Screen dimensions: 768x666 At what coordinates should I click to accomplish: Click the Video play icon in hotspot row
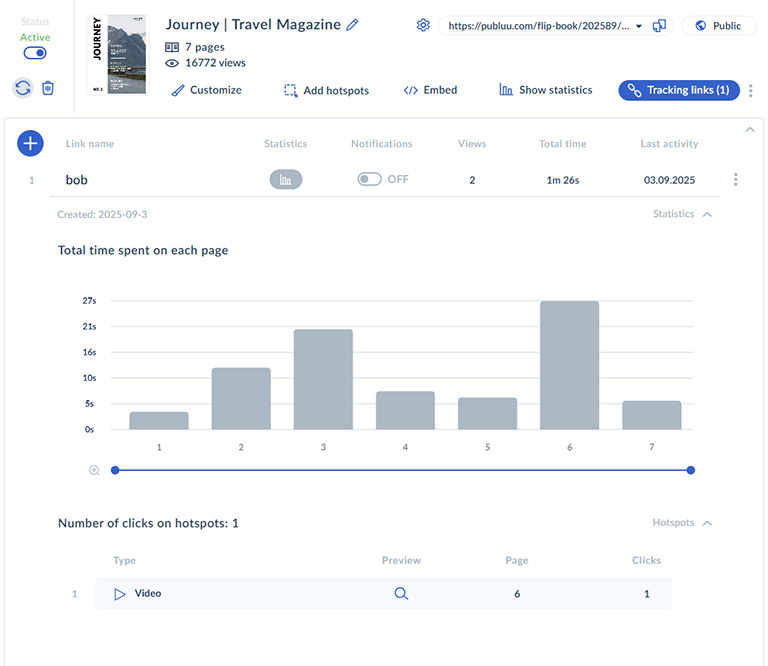click(x=120, y=594)
